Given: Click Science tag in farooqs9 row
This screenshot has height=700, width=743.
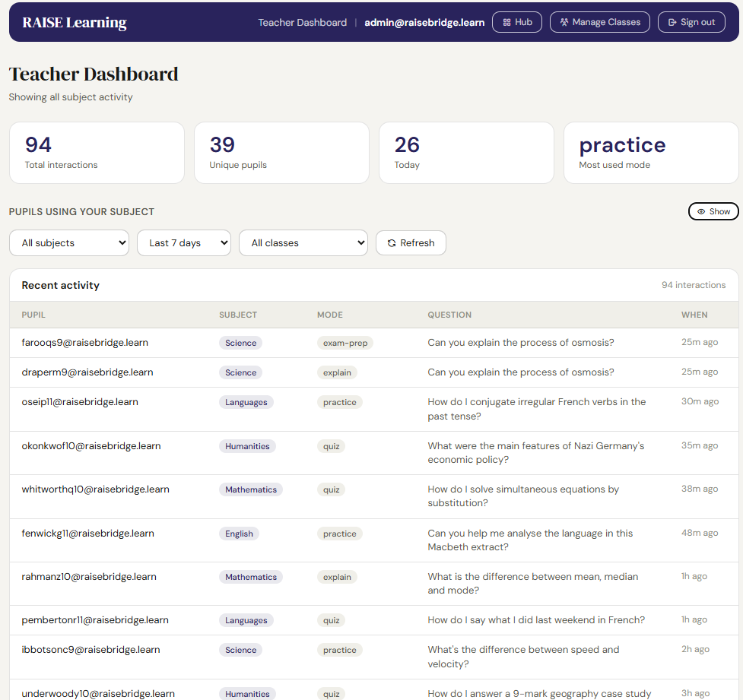Looking at the screenshot, I should (240, 343).
